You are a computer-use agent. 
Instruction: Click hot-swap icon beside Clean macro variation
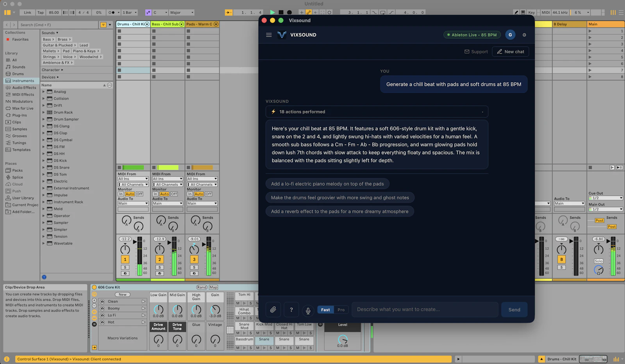pyautogui.click(x=102, y=302)
